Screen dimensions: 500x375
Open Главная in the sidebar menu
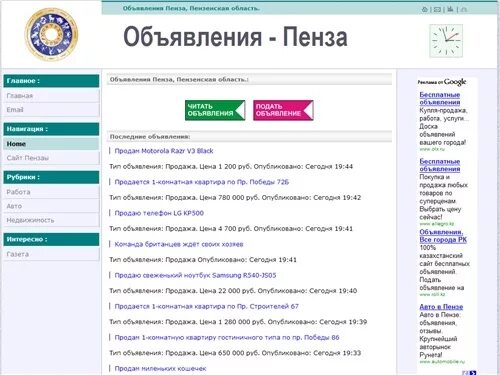[51, 96]
